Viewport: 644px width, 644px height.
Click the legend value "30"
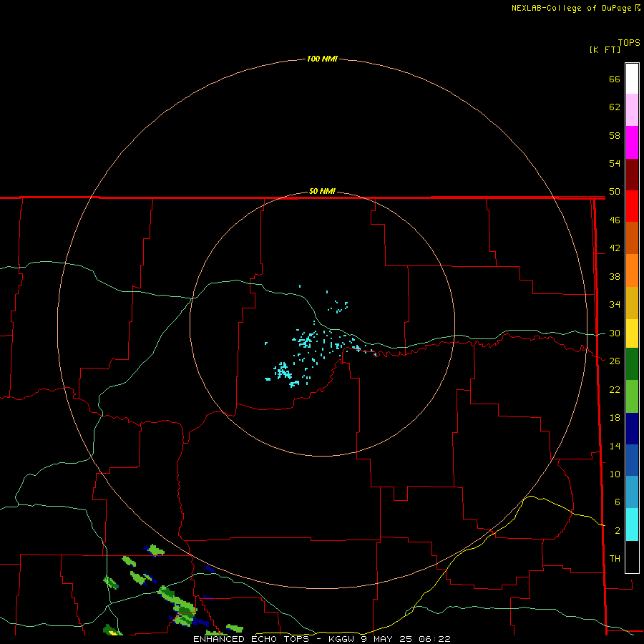click(615, 333)
